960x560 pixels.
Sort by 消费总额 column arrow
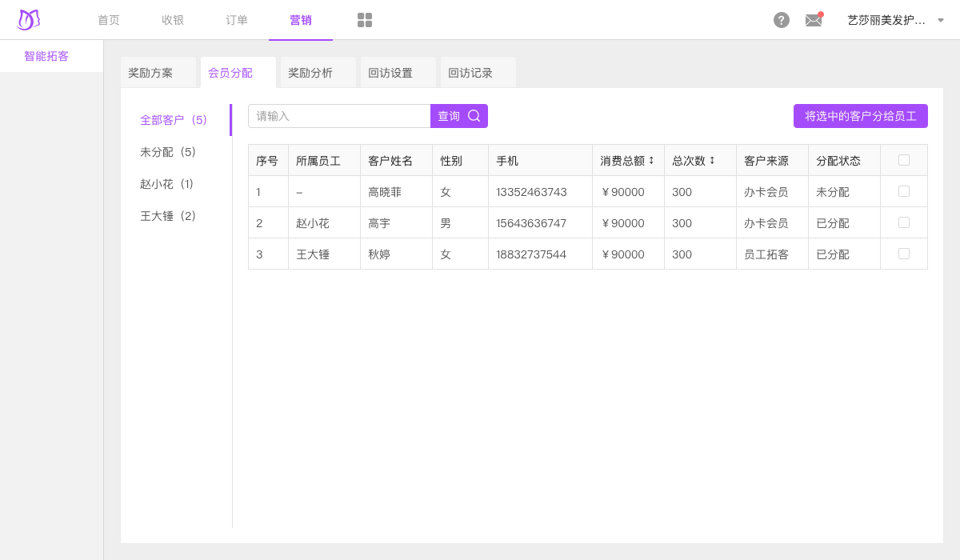click(x=651, y=160)
